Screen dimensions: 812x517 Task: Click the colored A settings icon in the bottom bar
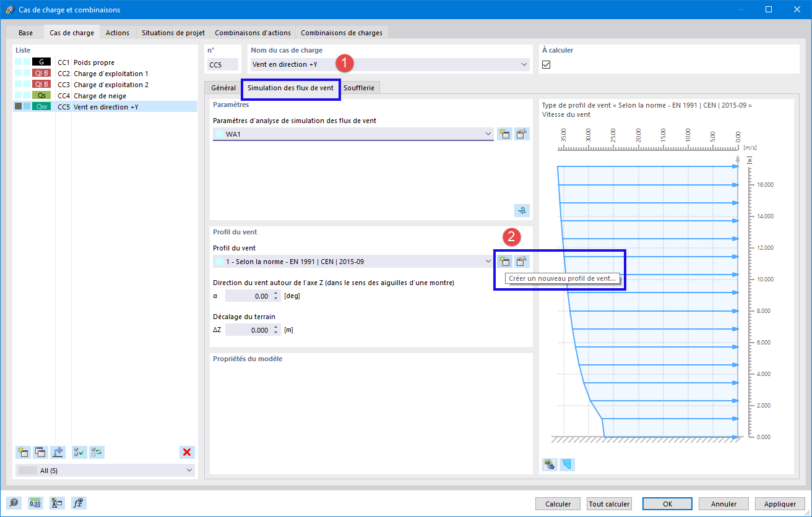pos(57,503)
